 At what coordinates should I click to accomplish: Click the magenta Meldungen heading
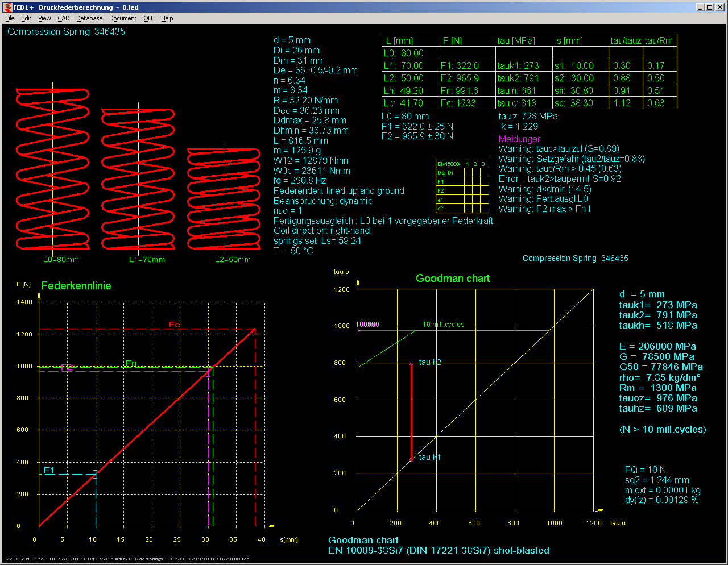[x=520, y=139]
